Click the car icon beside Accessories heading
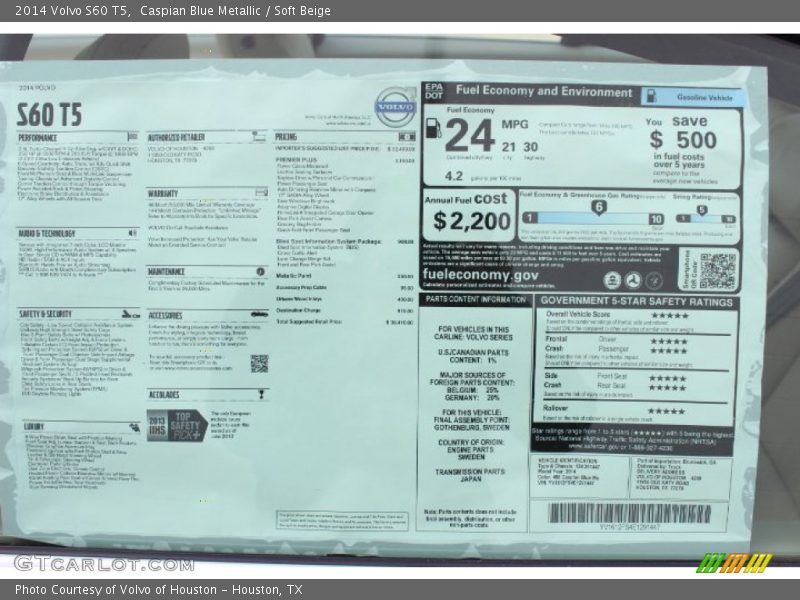The width and height of the screenshot is (800, 600). click(x=259, y=314)
